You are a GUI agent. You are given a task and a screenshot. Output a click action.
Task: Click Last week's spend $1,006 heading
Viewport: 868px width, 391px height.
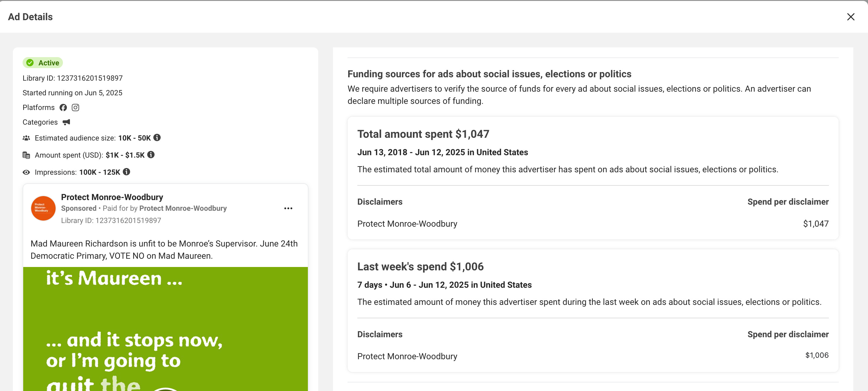click(x=420, y=267)
